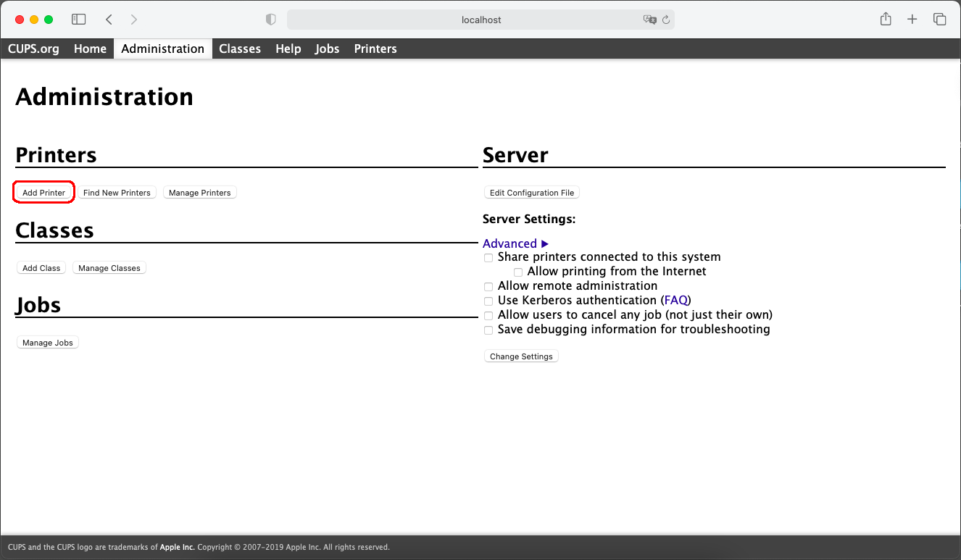The image size is (961, 560).
Task: Enable Save debugging information for troubleshooting
Action: click(x=488, y=330)
